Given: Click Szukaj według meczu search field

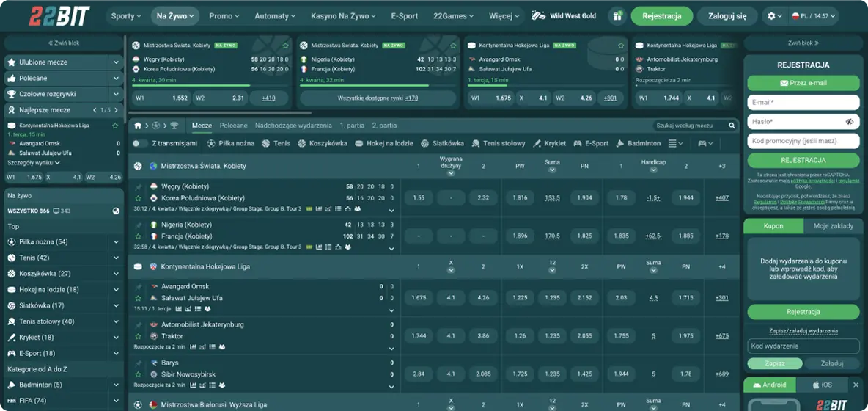Looking at the screenshot, I should [689, 126].
